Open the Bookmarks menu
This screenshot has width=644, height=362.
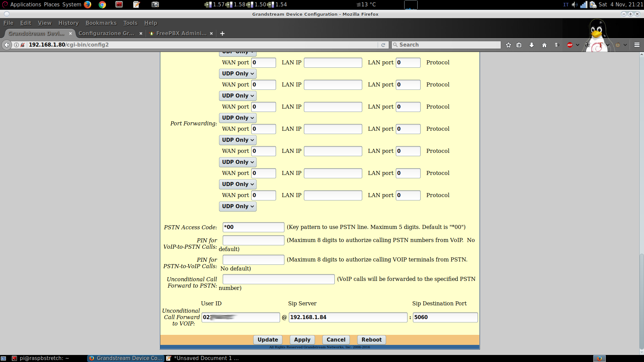click(x=101, y=23)
